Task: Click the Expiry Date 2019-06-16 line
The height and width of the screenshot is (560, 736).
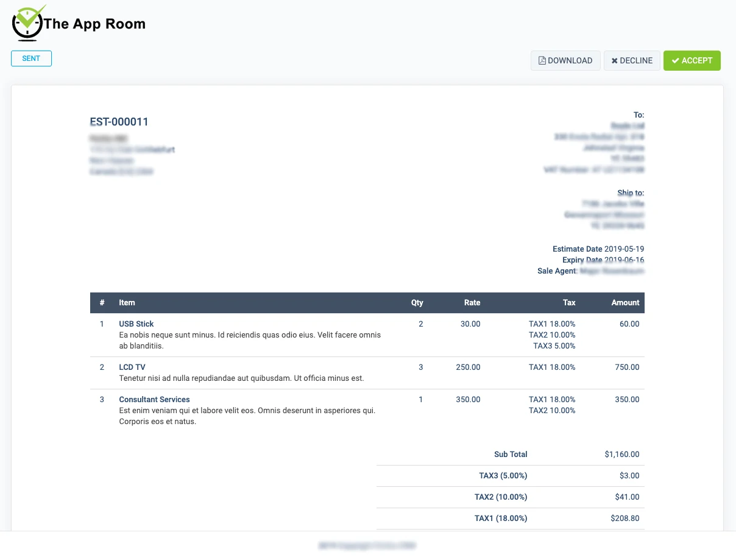Action: [603, 260]
